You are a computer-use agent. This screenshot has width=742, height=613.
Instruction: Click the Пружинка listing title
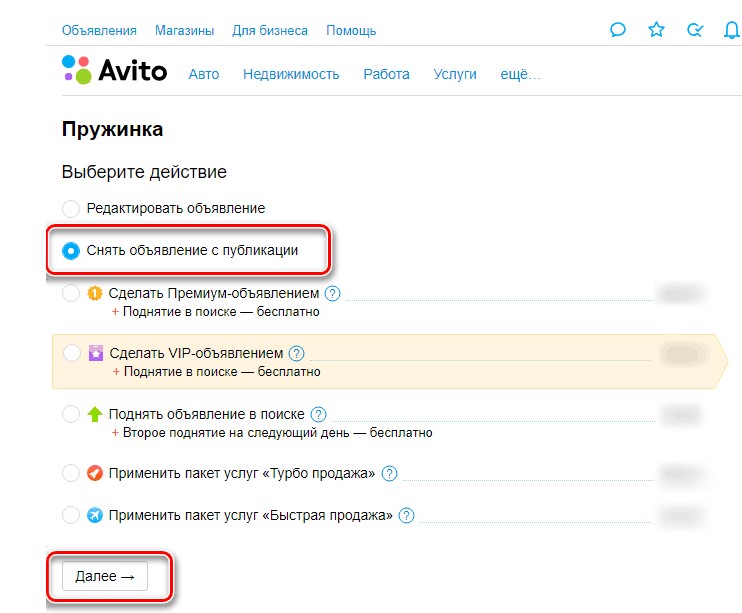click(112, 129)
